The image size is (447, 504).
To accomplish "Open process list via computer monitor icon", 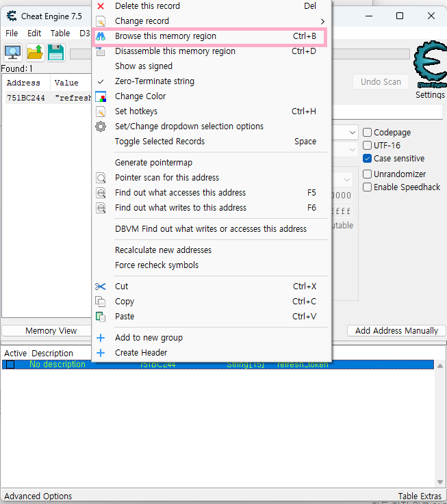I will 13,53.
